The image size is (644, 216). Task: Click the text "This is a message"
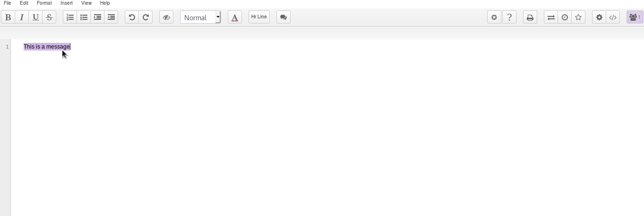pos(46,47)
